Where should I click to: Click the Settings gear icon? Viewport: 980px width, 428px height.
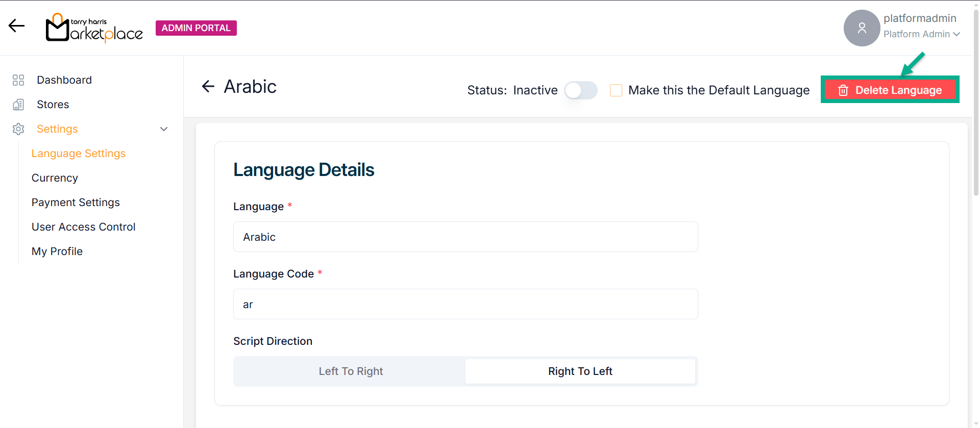(x=18, y=129)
